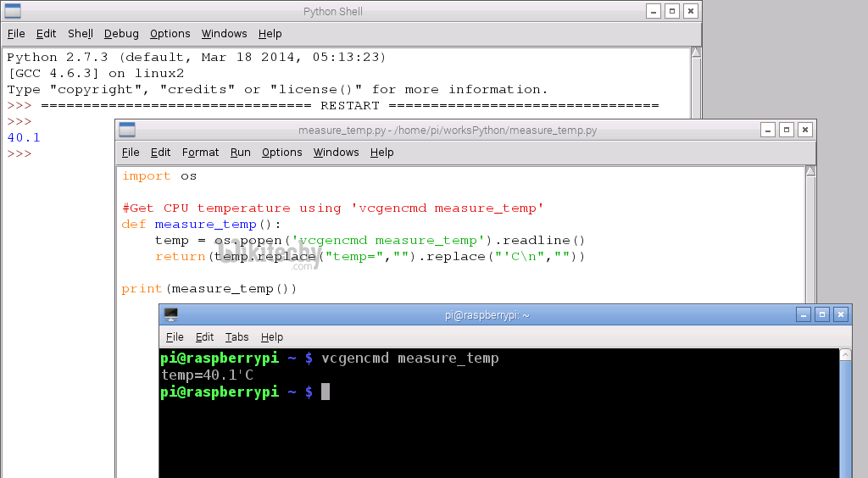
Task: Close the measure_temp.py editor window
Action: [x=805, y=130]
